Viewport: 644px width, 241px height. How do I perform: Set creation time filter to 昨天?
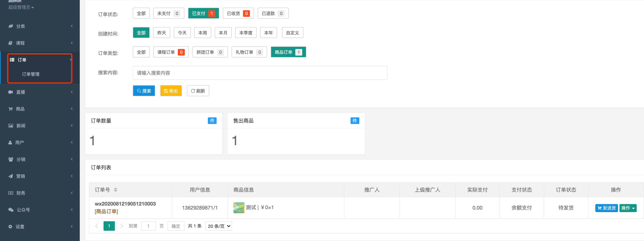point(162,33)
